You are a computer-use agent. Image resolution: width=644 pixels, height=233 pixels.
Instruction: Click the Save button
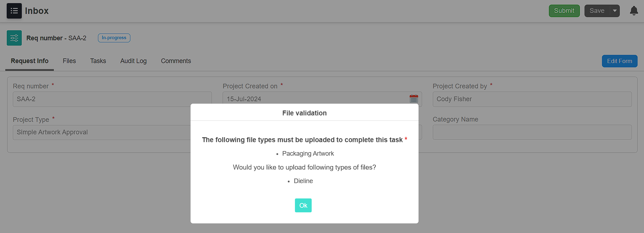tap(597, 11)
